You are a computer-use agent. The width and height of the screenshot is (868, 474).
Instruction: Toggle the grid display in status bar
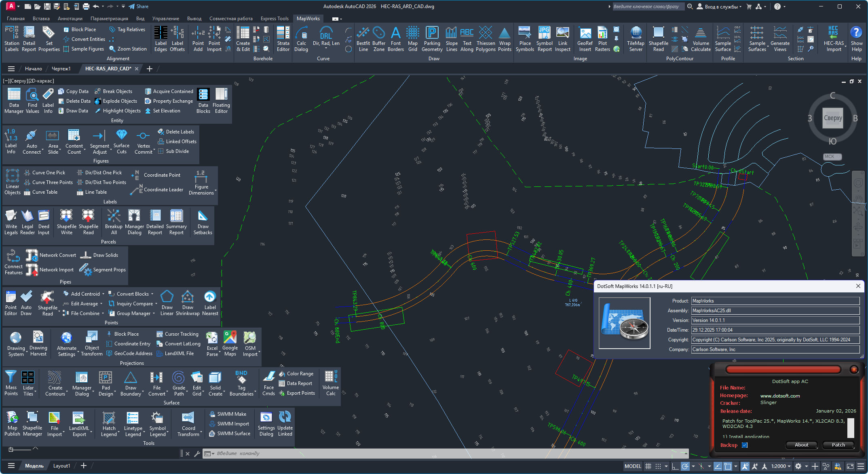click(648, 466)
